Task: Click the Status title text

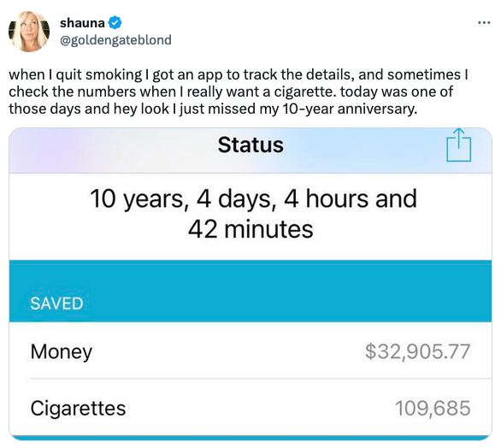Action: coord(250,145)
